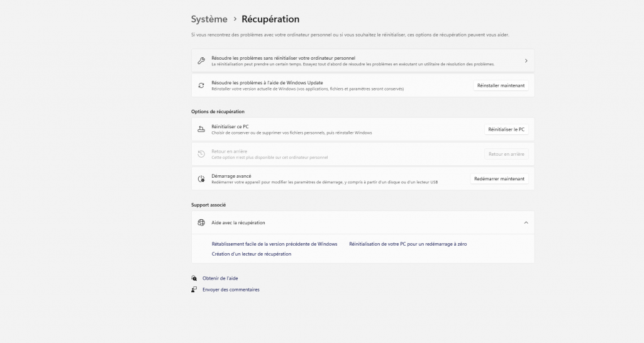The width and height of the screenshot is (644, 343).
Task: Open Création d'un lecteur de récupération link
Action: pyautogui.click(x=252, y=254)
